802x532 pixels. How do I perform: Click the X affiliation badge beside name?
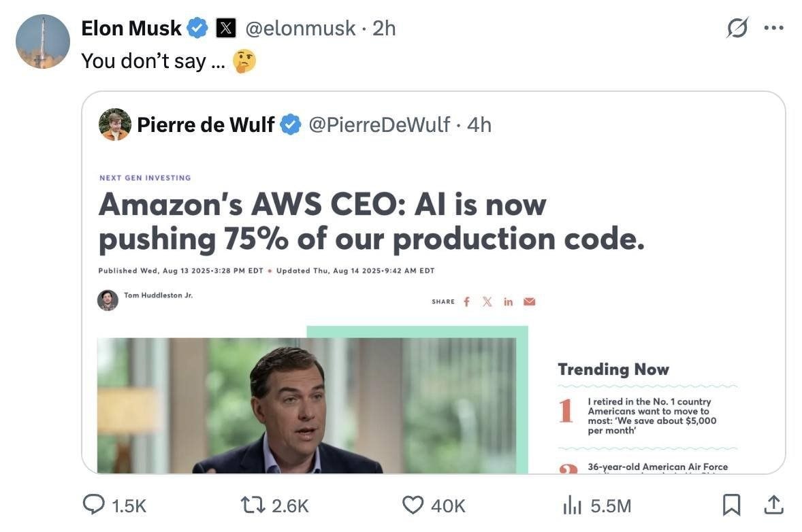pos(225,28)
